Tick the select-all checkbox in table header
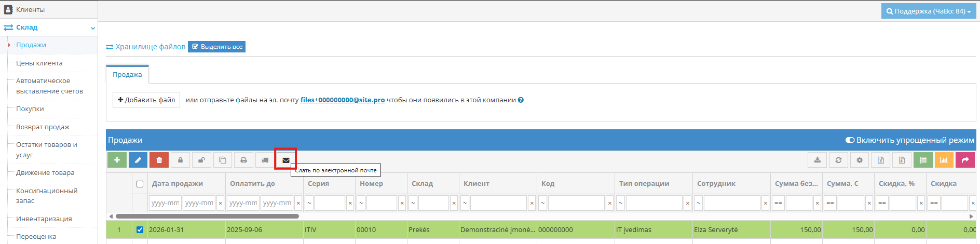The width and height of the screenshot is (980, 244). [x=140, y=184]
